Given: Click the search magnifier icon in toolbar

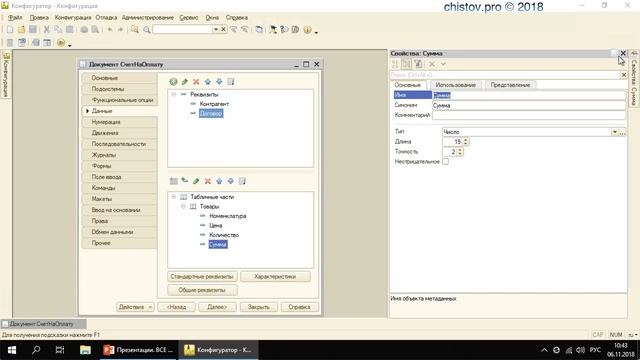Looking at the screenshot, I should pos(147,29).
